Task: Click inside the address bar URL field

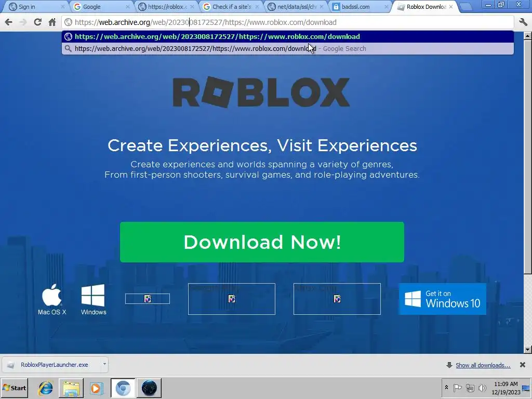Action: point(288,22)
